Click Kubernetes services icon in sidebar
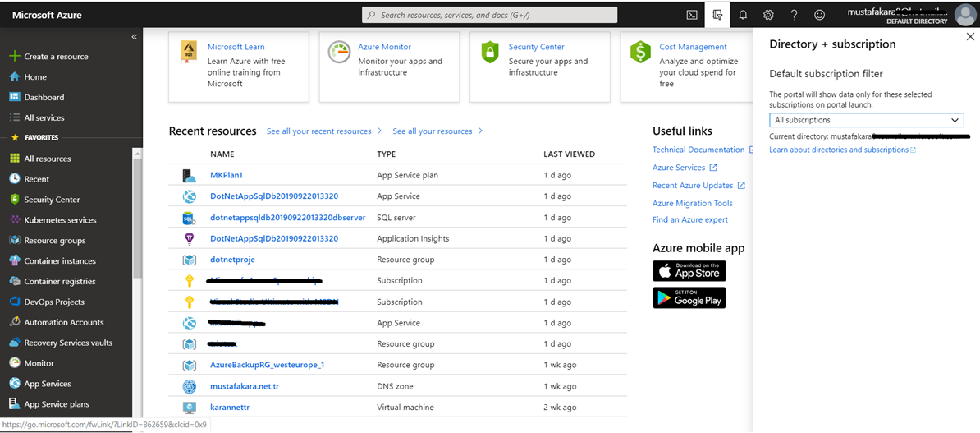Screen dimensions: 980x433 tap(15, 220)
